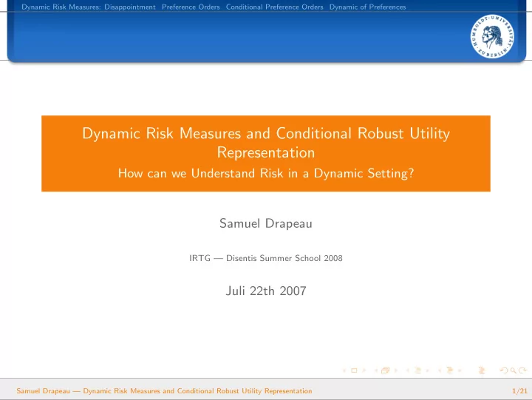Click the Humboldt-Universität zu Berlin seal logo
This screenshot has height=400, width=532.
click(x=492, y=36)
